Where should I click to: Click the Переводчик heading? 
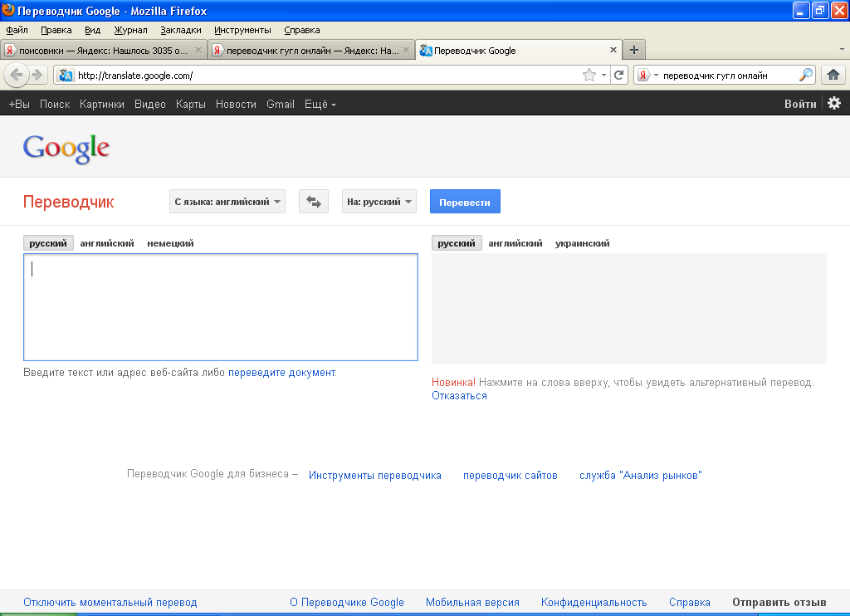coord(68,202)
